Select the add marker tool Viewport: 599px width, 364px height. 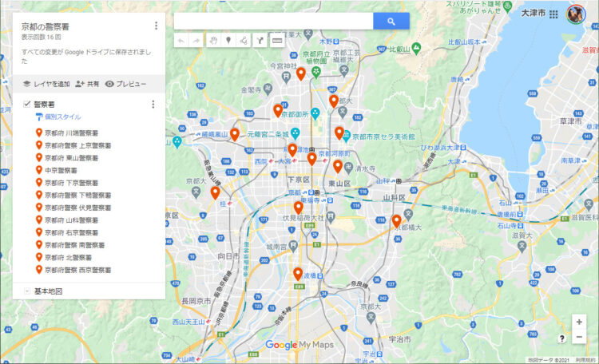click(x=228, y=41)
